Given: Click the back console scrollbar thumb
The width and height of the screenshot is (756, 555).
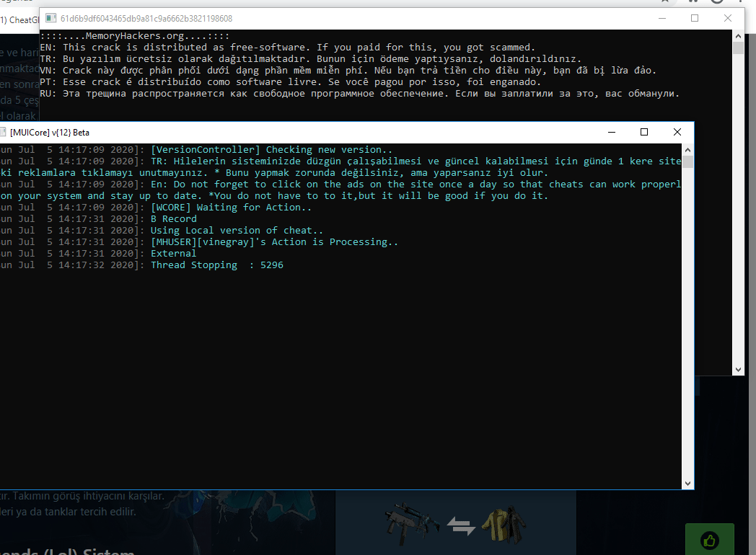Looking at the screenshot, I should click(738, 48).
